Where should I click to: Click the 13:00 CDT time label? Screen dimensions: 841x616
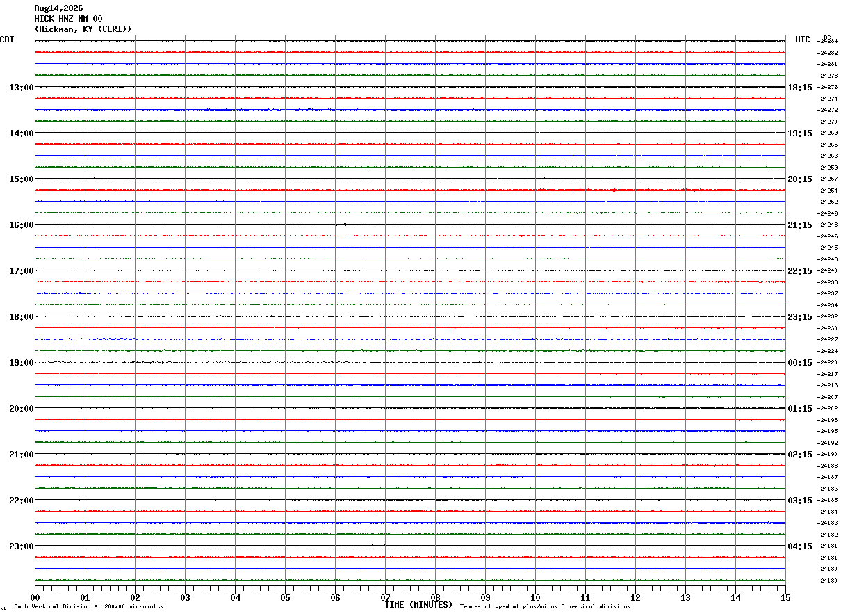(x=22, y=88)
